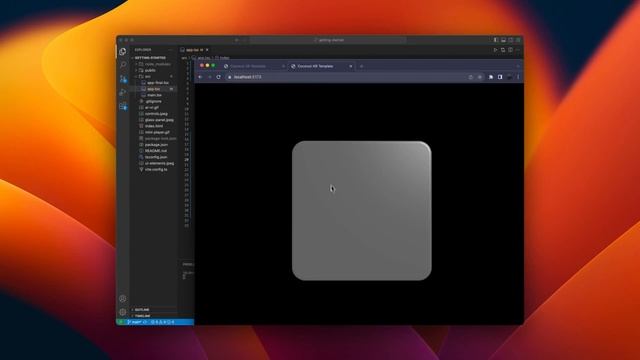Expand the node_modules folder
The height and width of the screenshot is (360, 640).
(154, 64)
